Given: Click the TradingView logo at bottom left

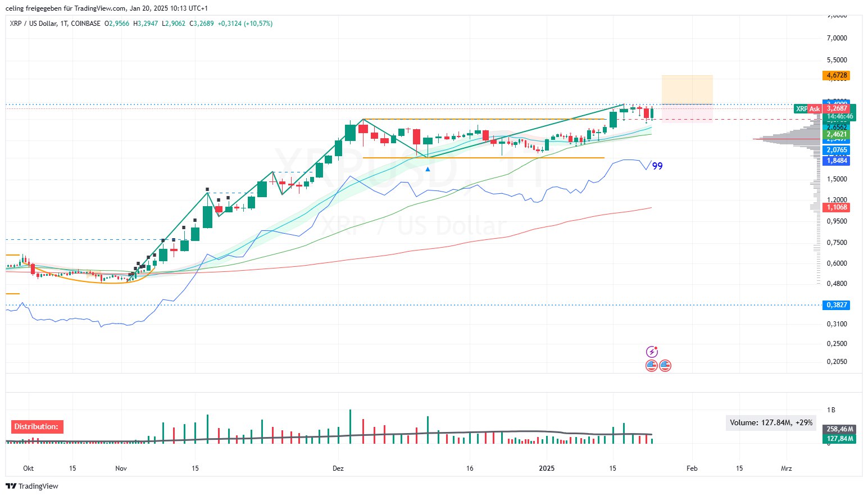Looking at the screenshot, I should (32, 486).
